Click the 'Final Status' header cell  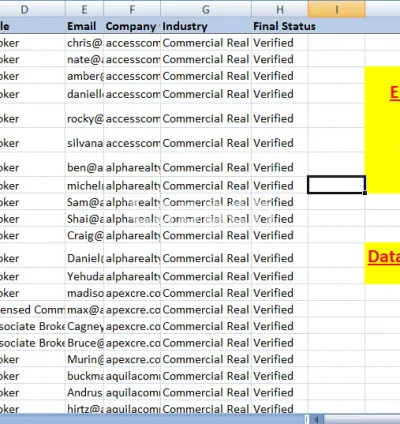(x=280, y=26)
